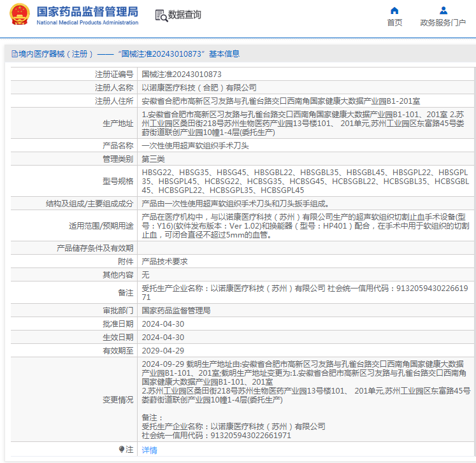Open 政务服务门户 label
Viewport: 476px width, 463px height.
point(443,23)
